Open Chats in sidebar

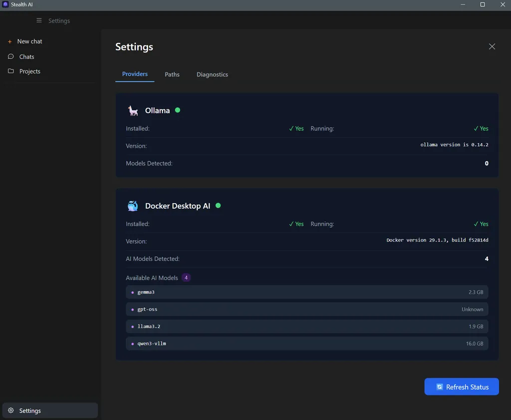point(27,57)
